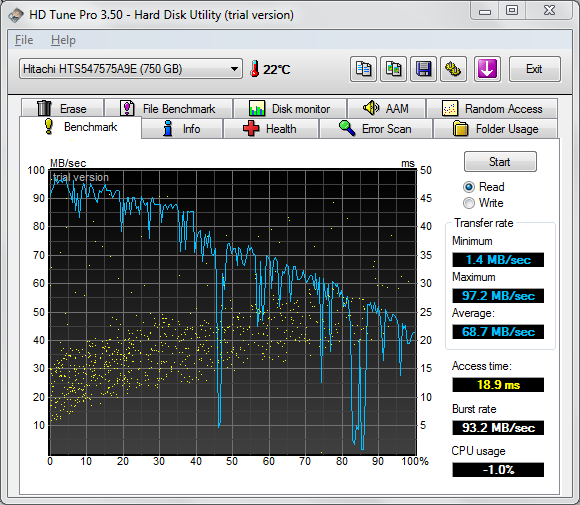Select the Write radio button
The image size is (580, 505).
[469, 203]
